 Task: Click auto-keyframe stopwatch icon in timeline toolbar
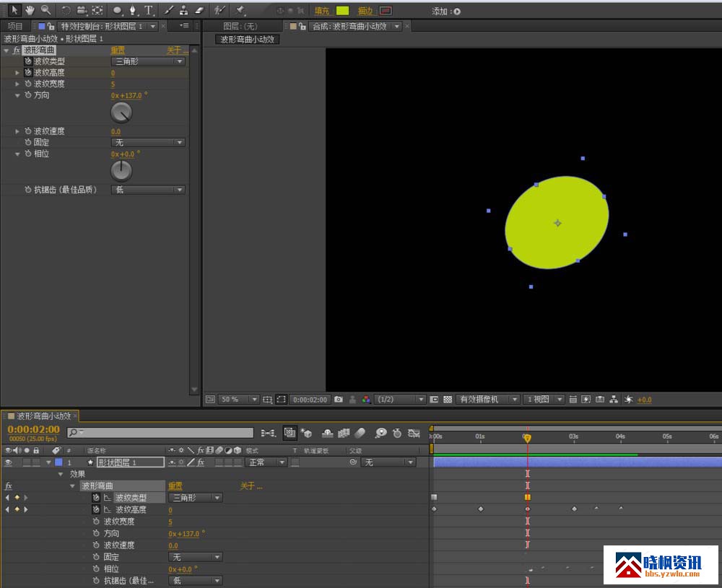397,433
